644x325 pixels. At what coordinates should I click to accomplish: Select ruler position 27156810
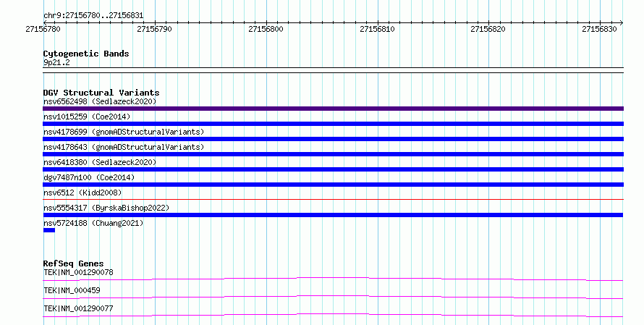coord(377,29)
